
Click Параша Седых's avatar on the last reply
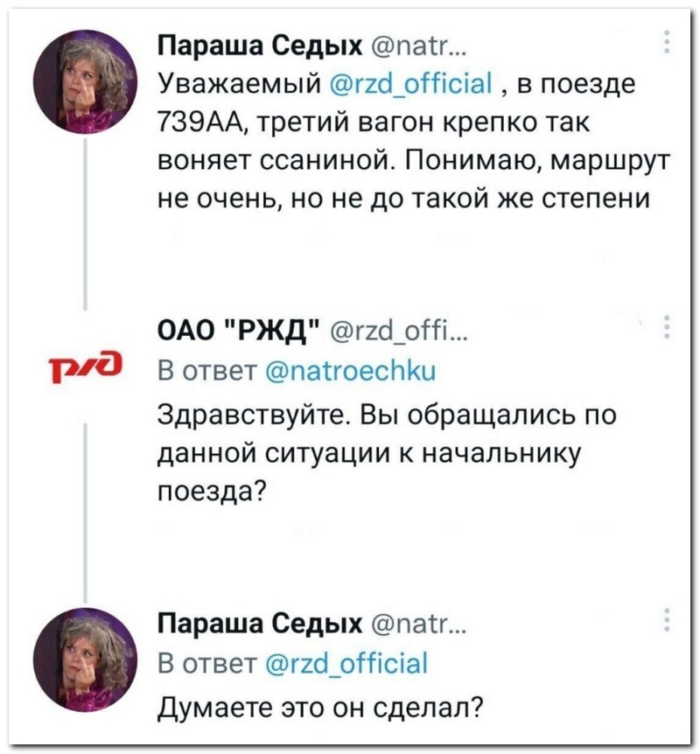coord(85,659)
